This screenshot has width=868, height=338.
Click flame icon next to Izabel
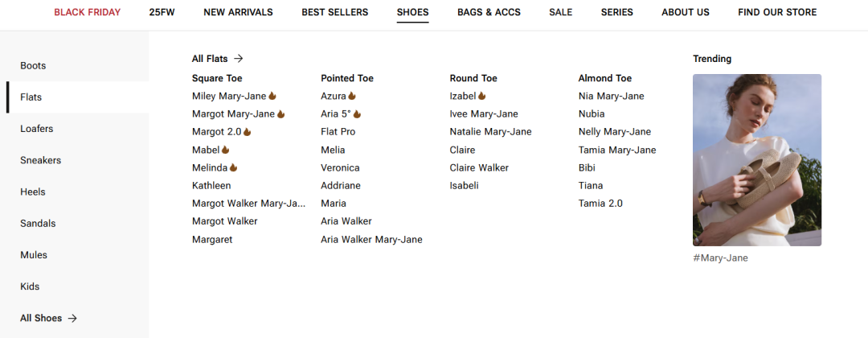pyautogui.click(x=481, y=96)
